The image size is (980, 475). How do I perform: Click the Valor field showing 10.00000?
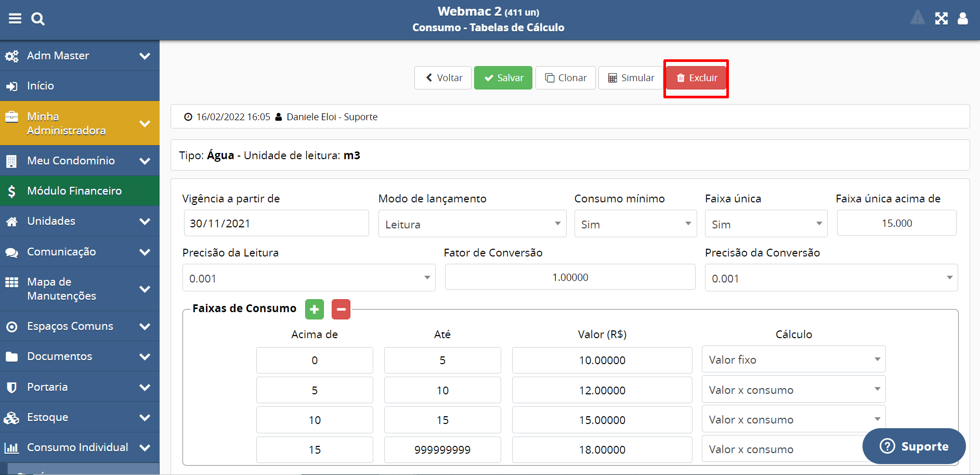(x=602, y=360)
